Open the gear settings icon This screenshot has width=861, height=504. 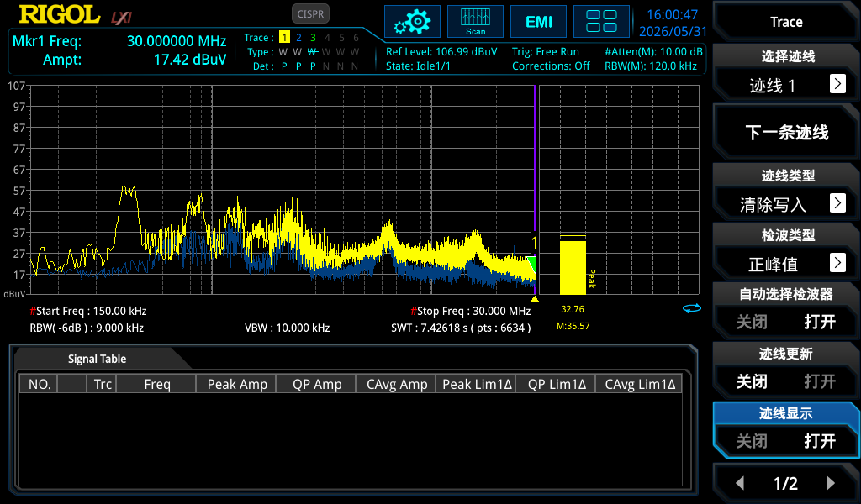point(412,22)
